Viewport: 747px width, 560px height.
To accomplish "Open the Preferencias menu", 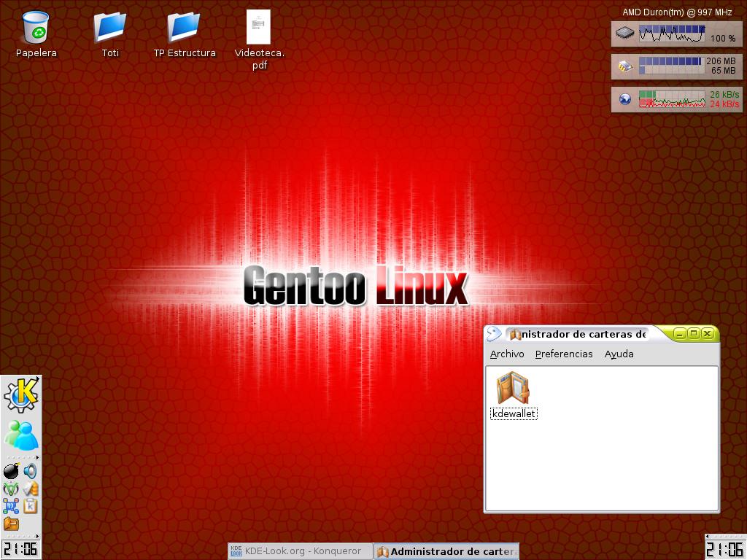I will point(564,354).
